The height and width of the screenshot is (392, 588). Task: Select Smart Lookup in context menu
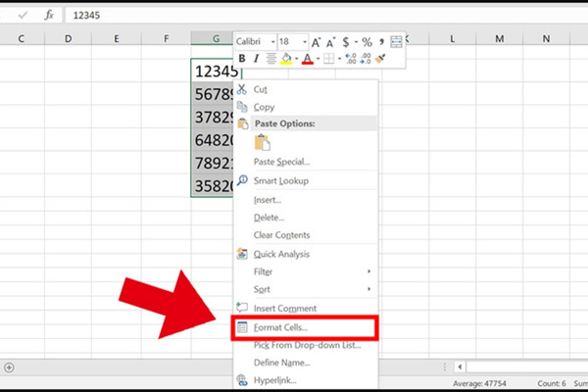[x=306, y=180]
